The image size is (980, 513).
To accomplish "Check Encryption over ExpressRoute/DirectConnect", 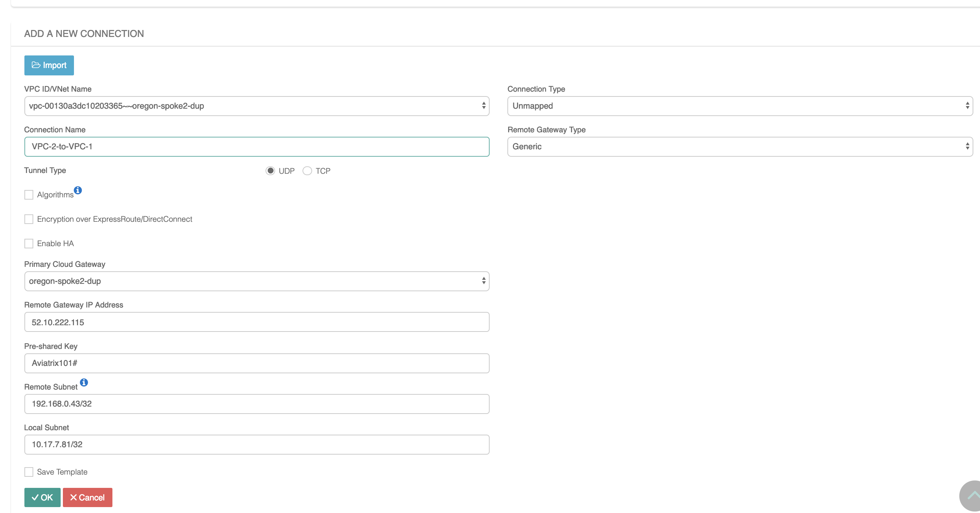I will (29, 219).
